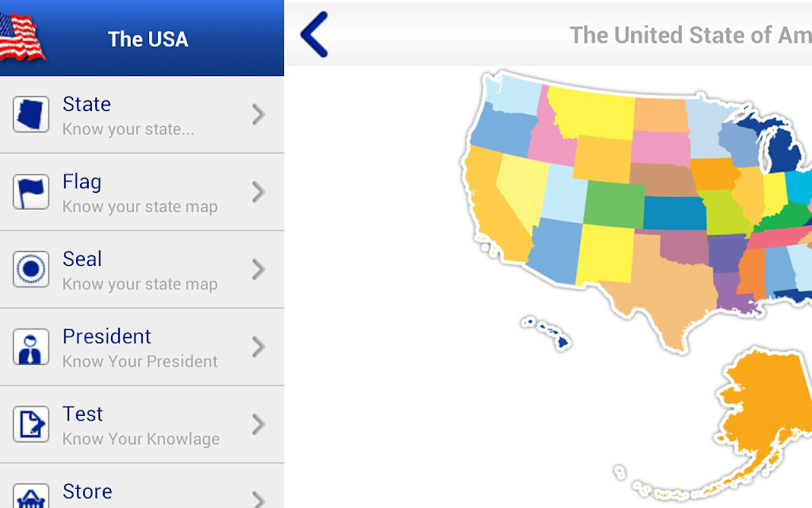Viewport: 812px width, 508px height.
Task: Open the State icon with Arizona shape
Action: (x=31, y=114)
